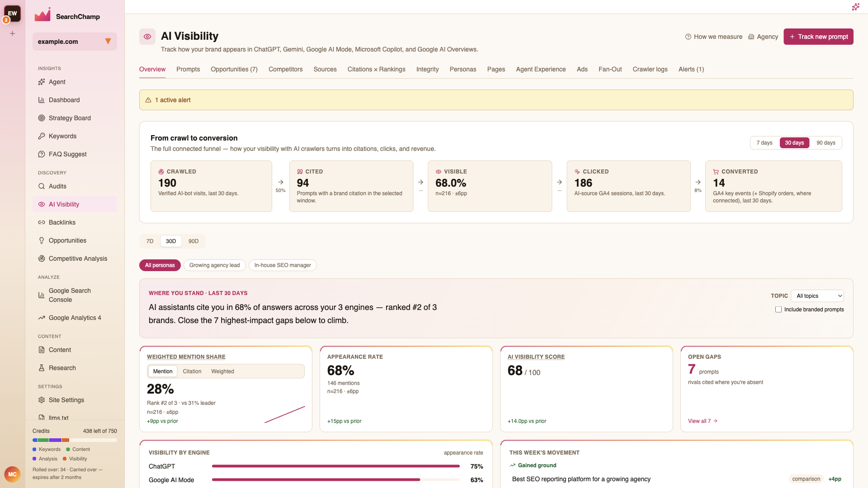Open the Opportunities (7) tab
The width and height of the screenshot is (868, 488).
coord(234,69)
